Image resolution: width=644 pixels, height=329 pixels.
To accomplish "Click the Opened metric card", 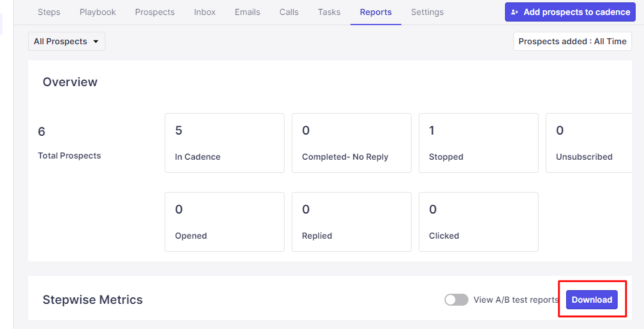I will click(224, 222).
